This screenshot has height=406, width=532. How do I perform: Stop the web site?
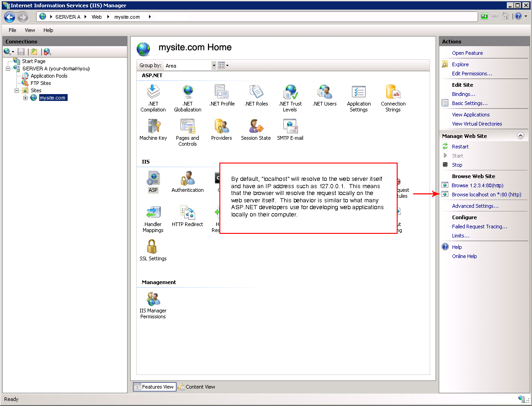(x=457, y=165)
